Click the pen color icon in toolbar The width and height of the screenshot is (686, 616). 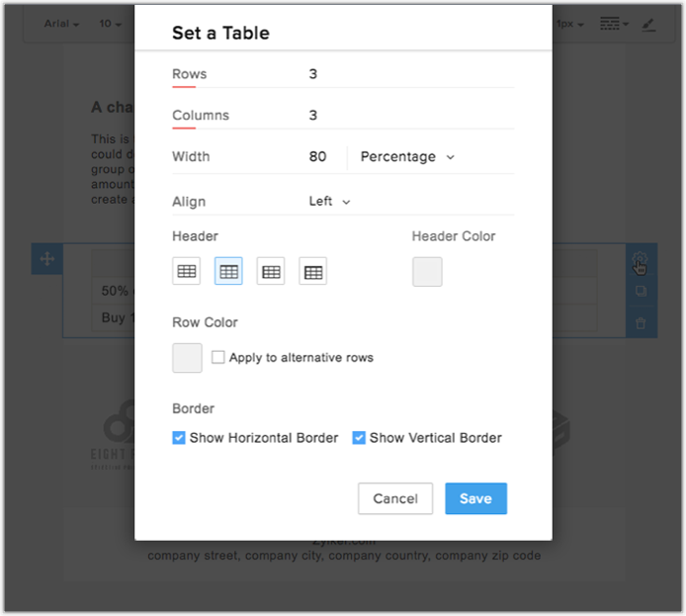648,24
